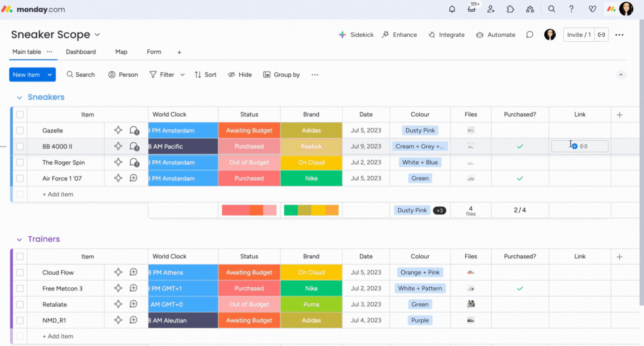The height and width of the screenshot is (346, 644).
Task: Tick the Free Metcon 3 row checkbox
Action: tap(20, 288)
